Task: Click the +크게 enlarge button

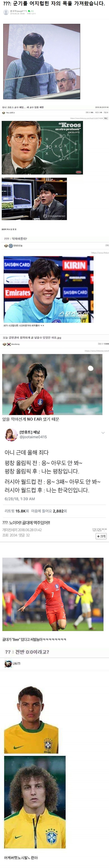Action: click(x=101, y=536)
